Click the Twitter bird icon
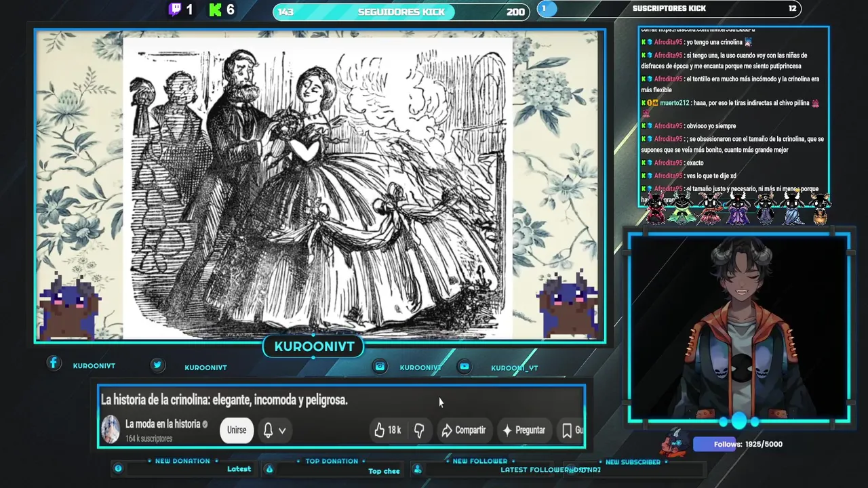Image resolution: width=868 pixels, height=488 pixels. pos(157,365)
